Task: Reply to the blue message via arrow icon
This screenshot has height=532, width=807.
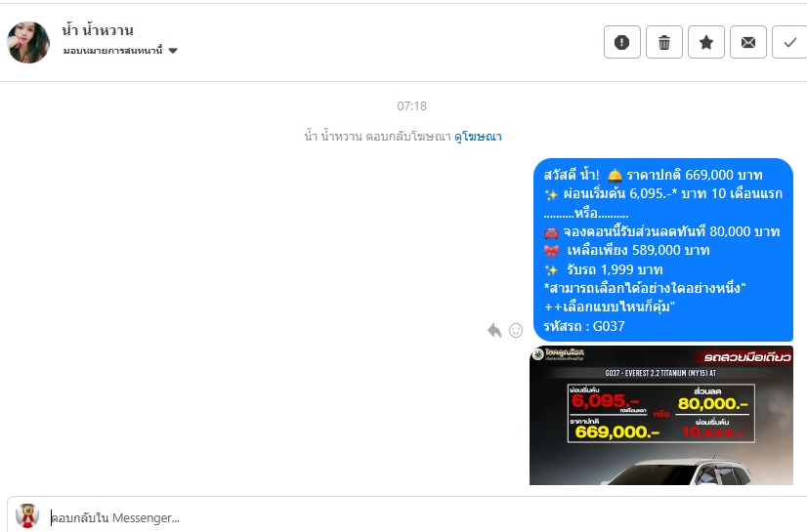Action: [494, 330]
